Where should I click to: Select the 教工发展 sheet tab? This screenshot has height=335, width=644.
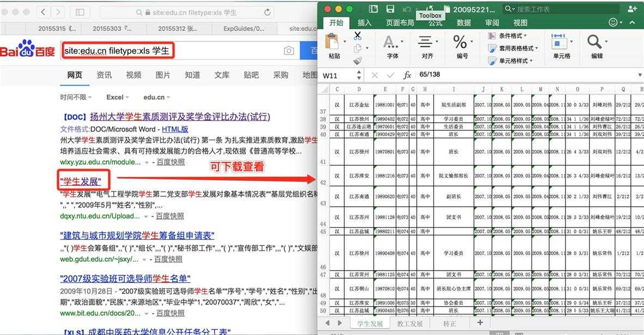coord(410,324)
